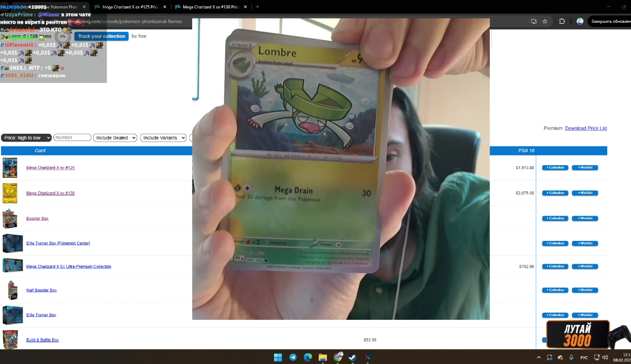Open the Chrome profile avatar
Viewport: 631px width, 364px height.
click(x=580, y=21)
